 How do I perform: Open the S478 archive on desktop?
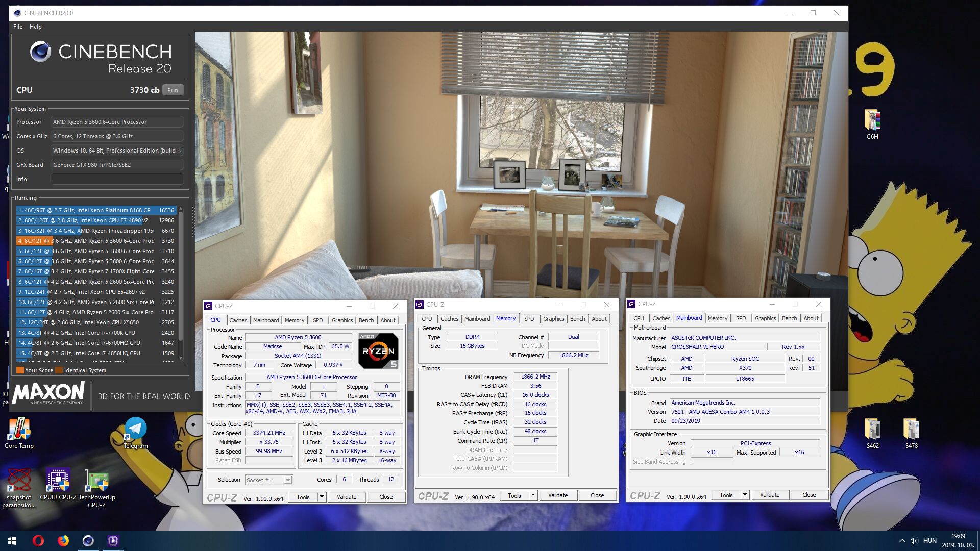(x=911, y=433)
